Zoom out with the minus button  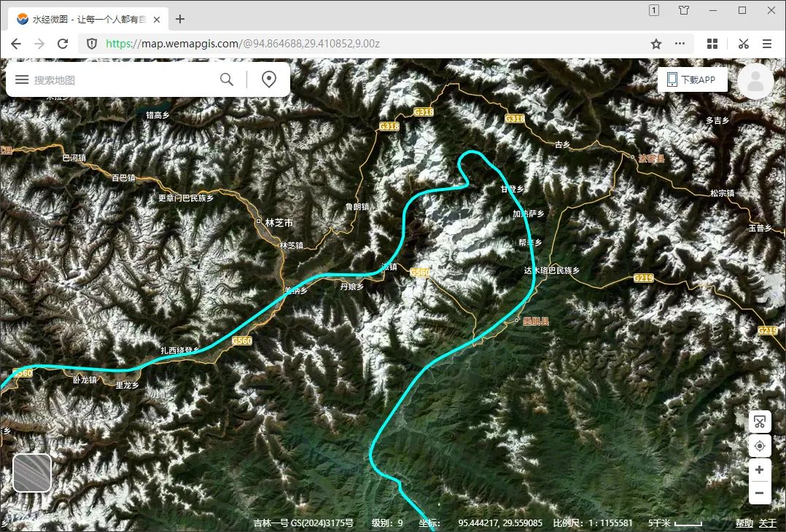(x=760, y=493)
